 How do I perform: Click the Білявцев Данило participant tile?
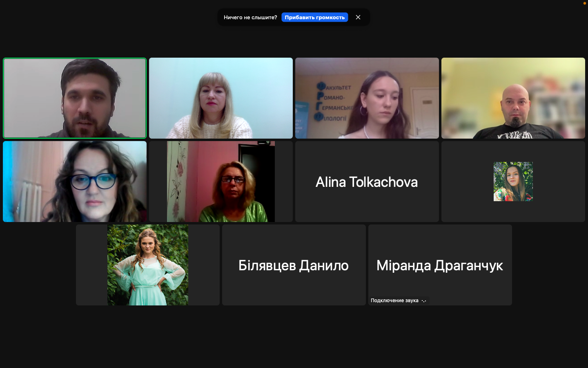coord(294,265)
